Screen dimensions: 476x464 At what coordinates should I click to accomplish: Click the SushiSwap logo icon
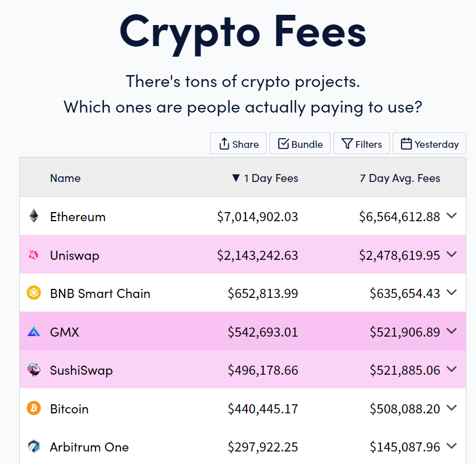(x=34, y=370)
